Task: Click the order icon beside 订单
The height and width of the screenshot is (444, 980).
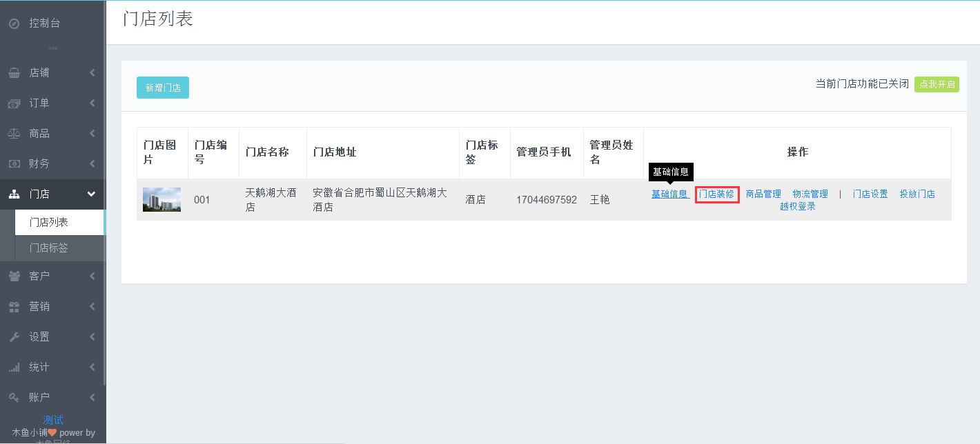Action: (14, 103)
